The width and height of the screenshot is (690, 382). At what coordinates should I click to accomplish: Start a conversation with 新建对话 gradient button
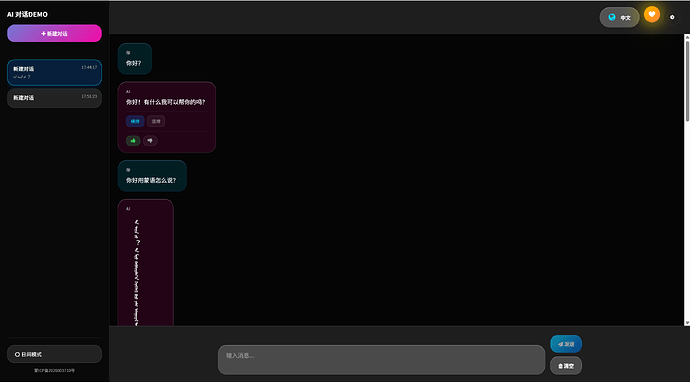pyautogui.click(x=55, y=33)
